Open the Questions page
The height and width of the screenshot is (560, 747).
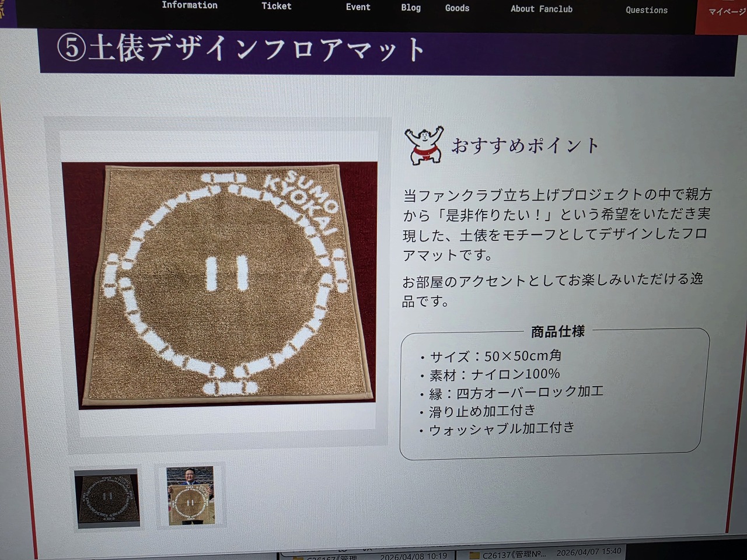[647, 10]
